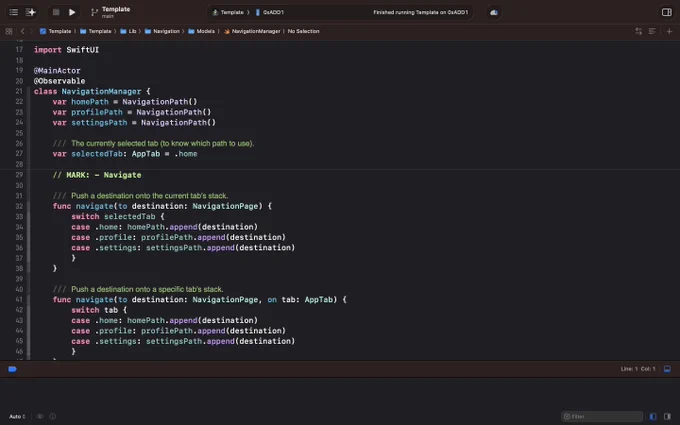The height and width of the screenshot is (425, 680).
Task: Run the Template scheme with Play button
Action: point(72,12)
